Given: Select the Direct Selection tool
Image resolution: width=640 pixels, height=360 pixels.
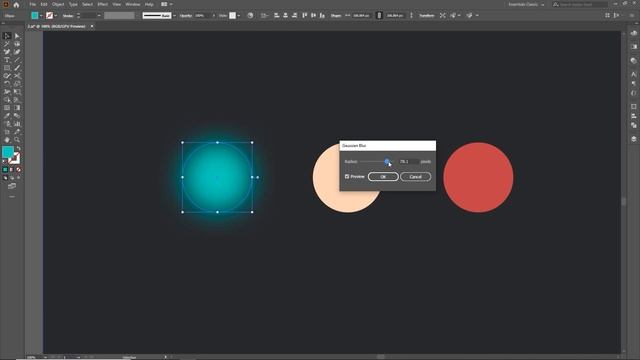Looking at the screenshot, I should [x=17, y=36].
